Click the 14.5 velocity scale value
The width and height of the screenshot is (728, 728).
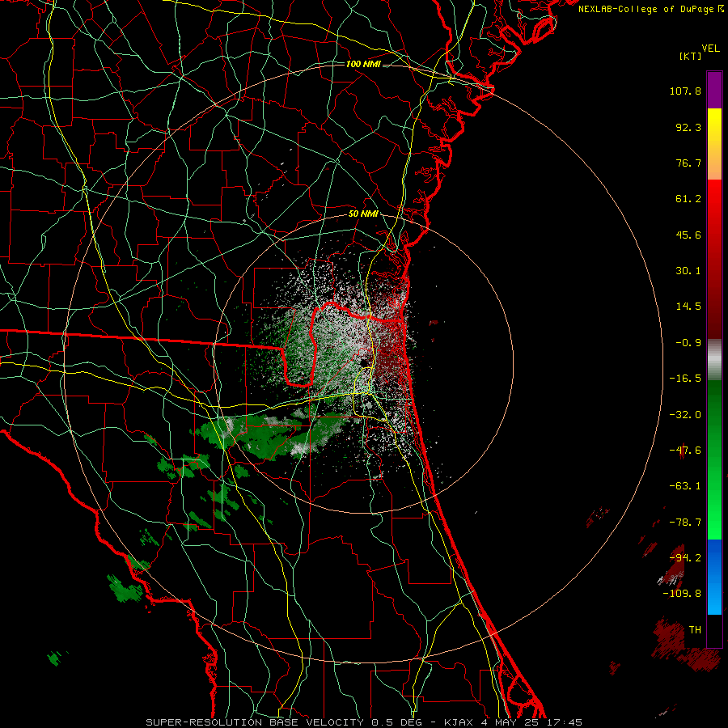(x=688, y=307)
